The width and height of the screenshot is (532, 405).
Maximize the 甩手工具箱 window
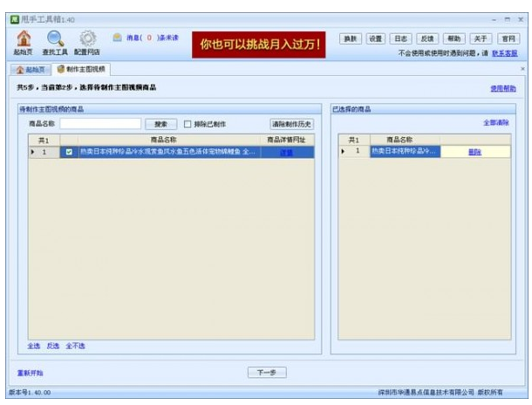[508, 19]
